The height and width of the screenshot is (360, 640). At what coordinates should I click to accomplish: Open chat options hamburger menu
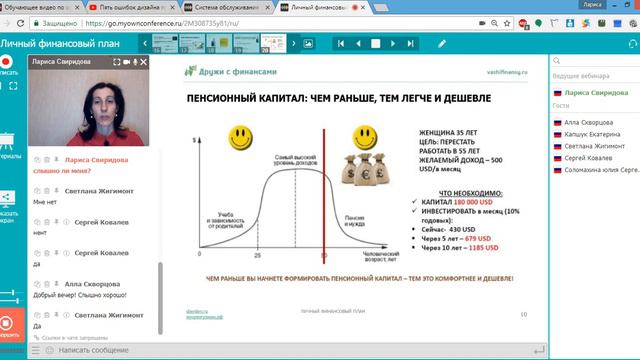point(36,350)
